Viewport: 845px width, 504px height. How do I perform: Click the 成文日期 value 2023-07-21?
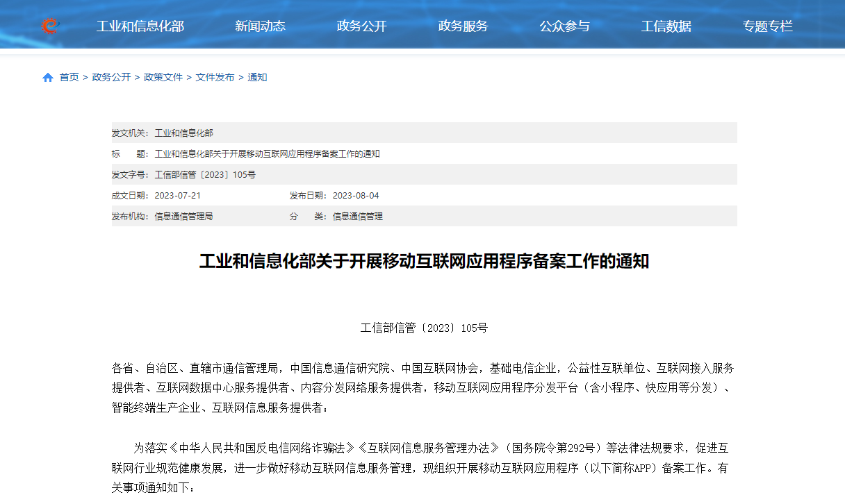coord(177,196)
